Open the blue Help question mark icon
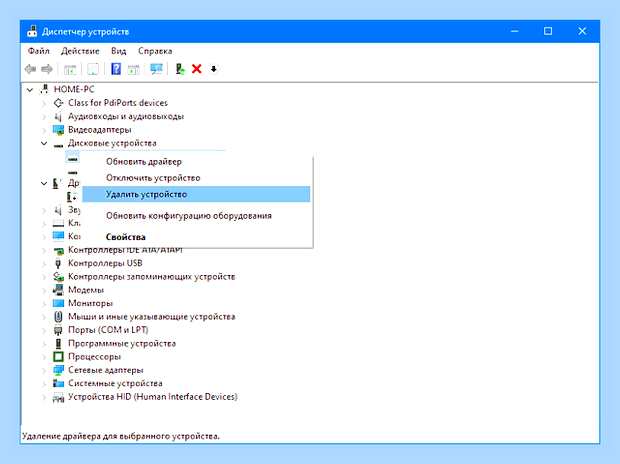620x464 pixels. pos(116,69)
